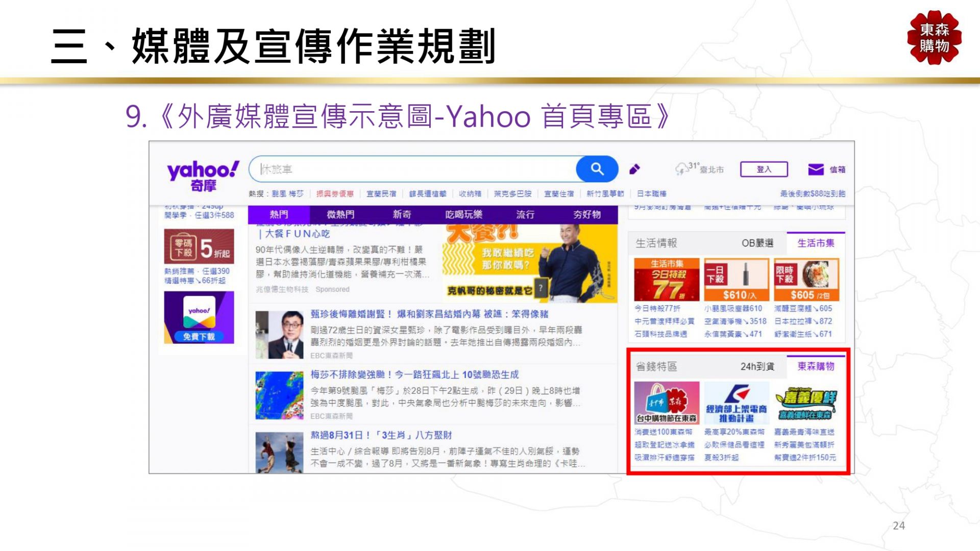980x551 pixels.
Task: Switch to the OB嚴選 tab
Action: click(757, 243)
